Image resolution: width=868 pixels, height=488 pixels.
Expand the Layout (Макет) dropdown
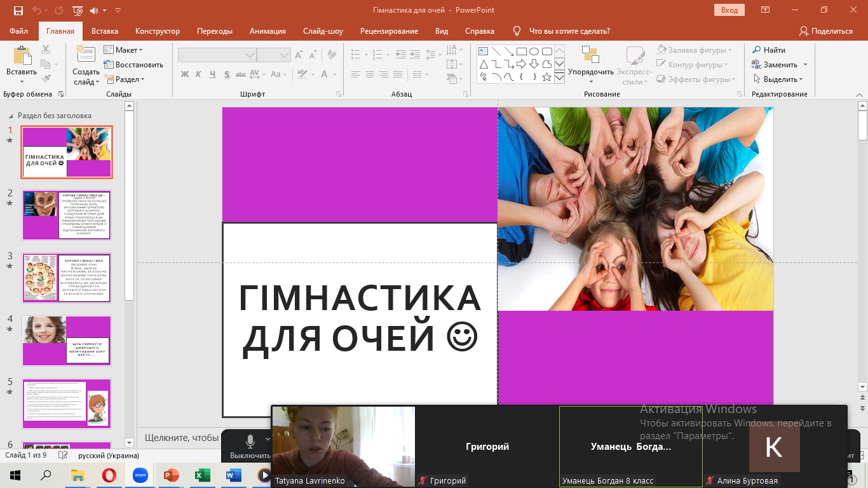point(125,50)
